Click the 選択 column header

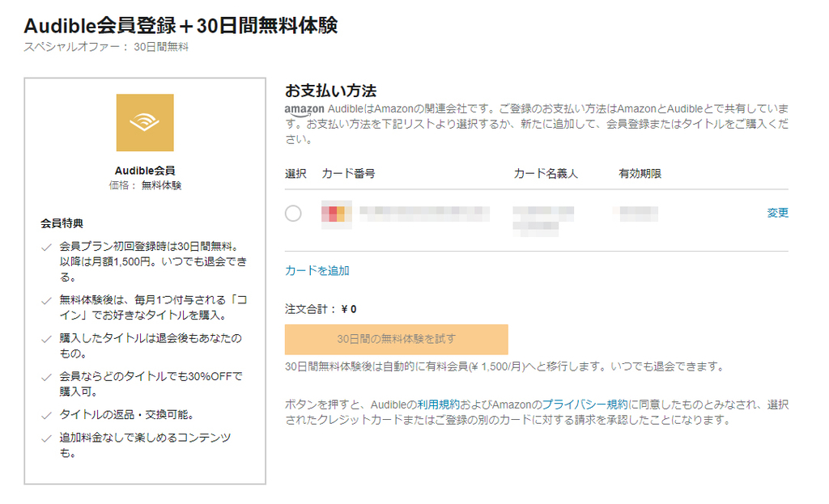point(295,173)
